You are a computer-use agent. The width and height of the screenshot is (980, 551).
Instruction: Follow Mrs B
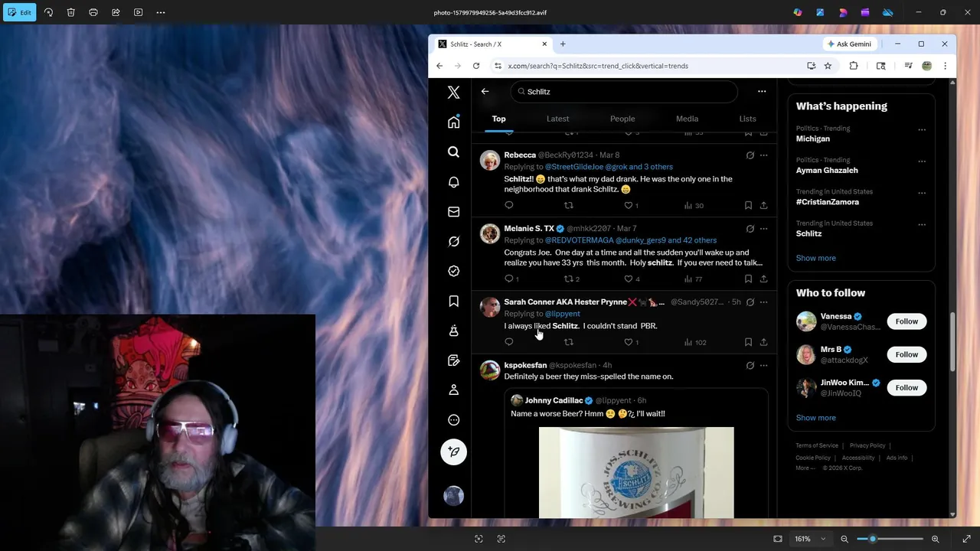coord(906,354)
